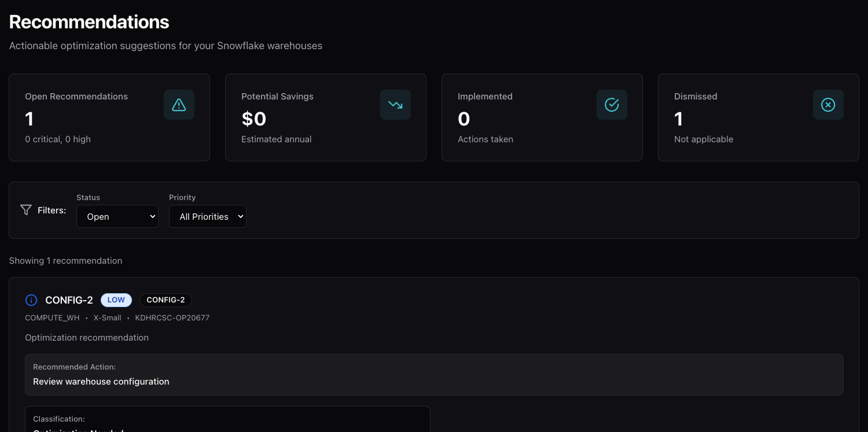Click the $0 Potential Savings value

click(x=253, y=119)
